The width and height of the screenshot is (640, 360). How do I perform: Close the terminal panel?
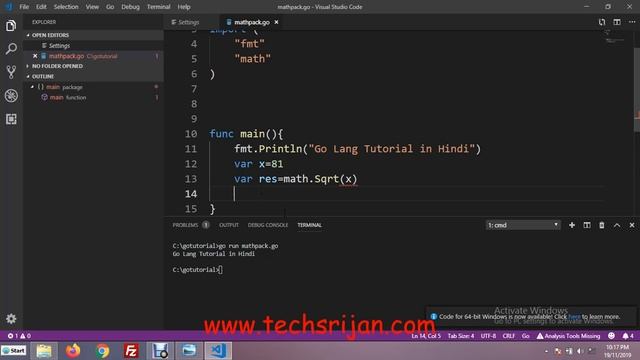tap(632, 225)
